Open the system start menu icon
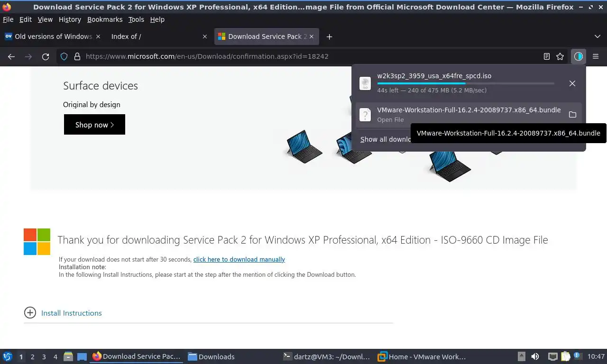This screenshot has width=607, height=364. 8,356
